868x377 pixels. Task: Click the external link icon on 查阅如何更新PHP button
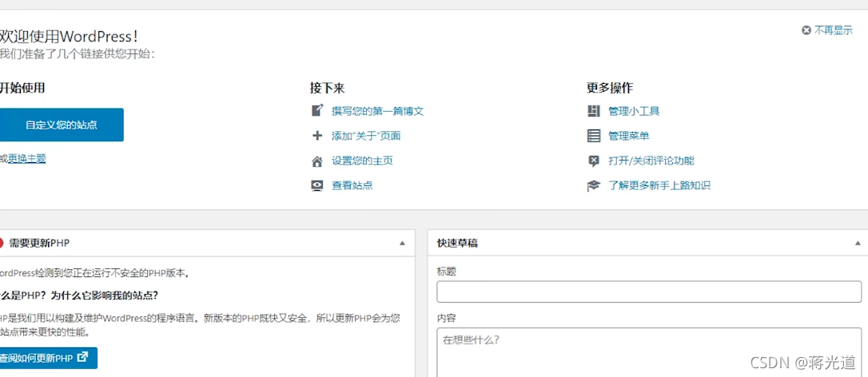(x=82, y=357)
